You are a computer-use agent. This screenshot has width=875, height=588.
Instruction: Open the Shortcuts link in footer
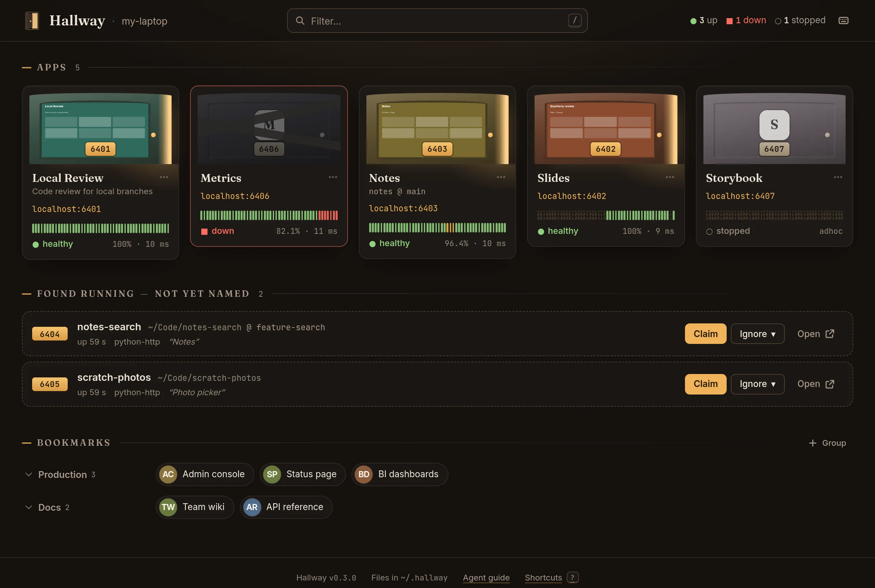(543, 577)
